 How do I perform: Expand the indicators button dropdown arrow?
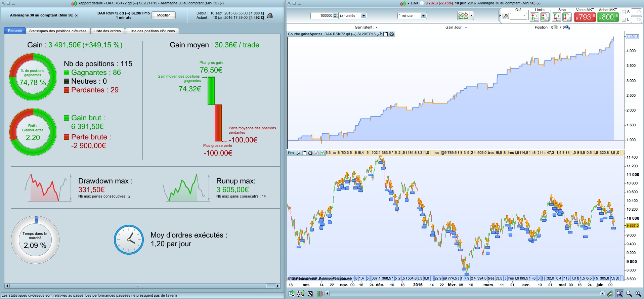tap(472, 15)
